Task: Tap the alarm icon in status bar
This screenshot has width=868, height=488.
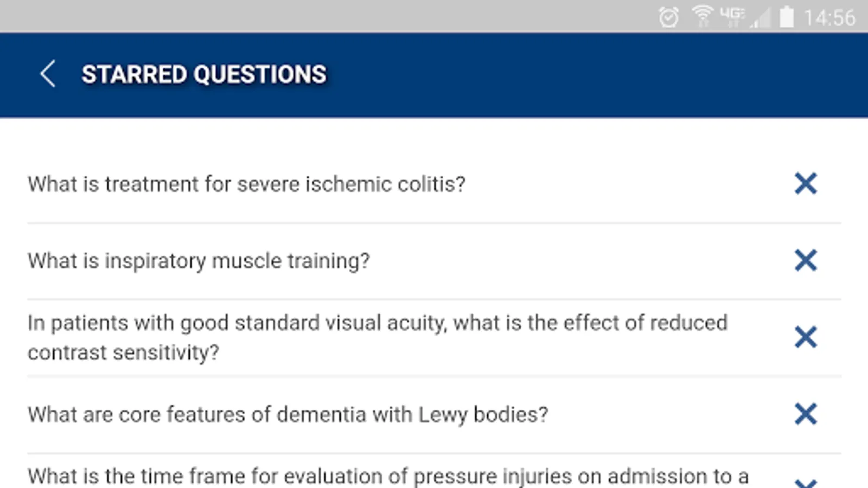Action: [x=668, y=17]
